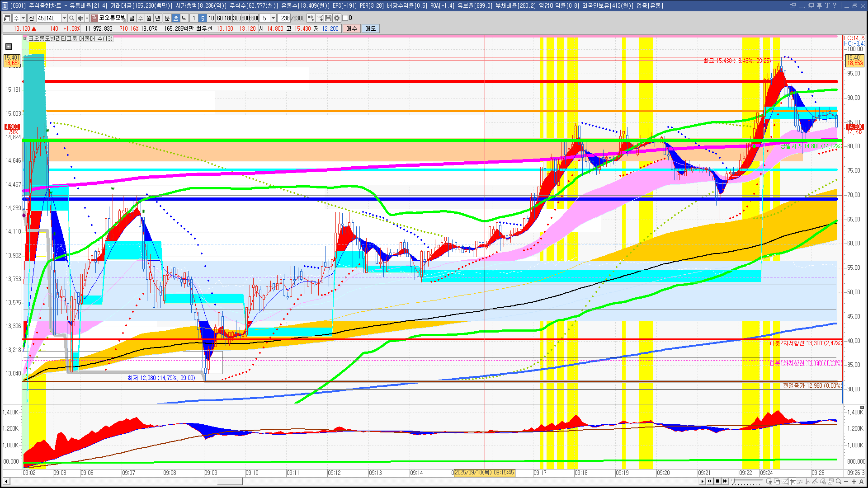Click the save chart floppy disk icon
Image resolution: width=868 pixels, height=488 pixels.
(x=328, y=18)
